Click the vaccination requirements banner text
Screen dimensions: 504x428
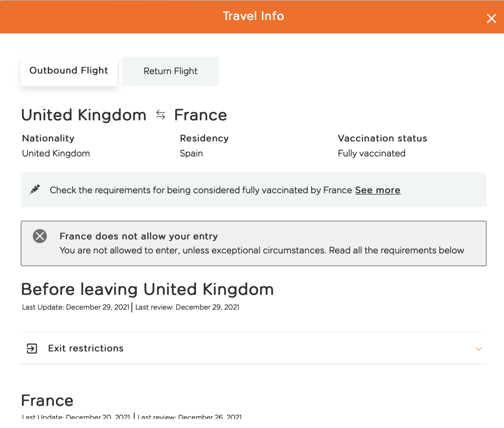click(201, 190)
